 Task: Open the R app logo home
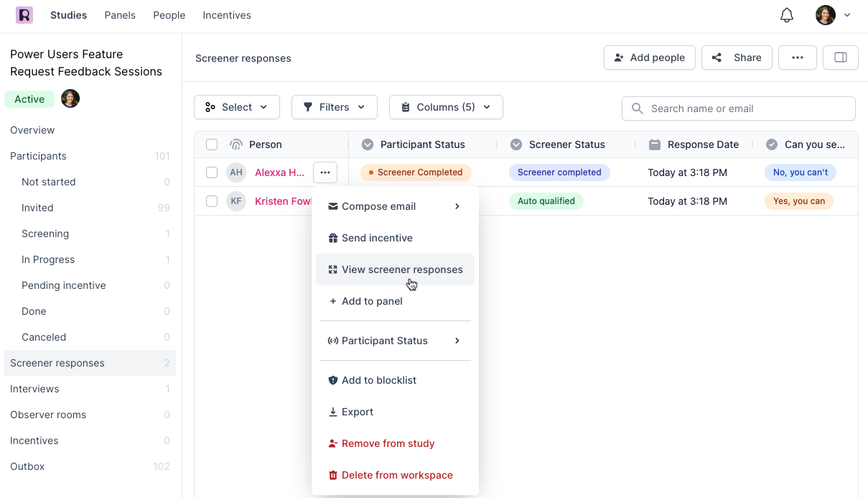24,15
